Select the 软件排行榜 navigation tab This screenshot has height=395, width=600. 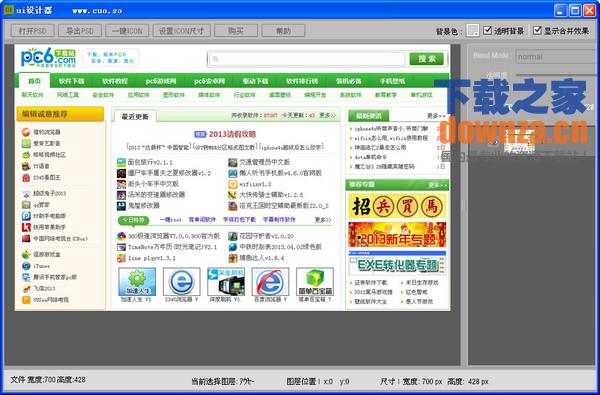point(302,81)
